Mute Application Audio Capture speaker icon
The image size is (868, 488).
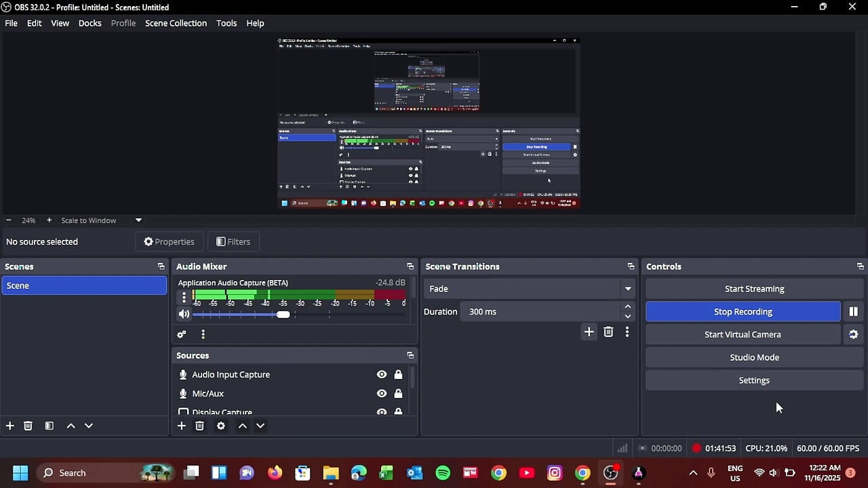184,314
